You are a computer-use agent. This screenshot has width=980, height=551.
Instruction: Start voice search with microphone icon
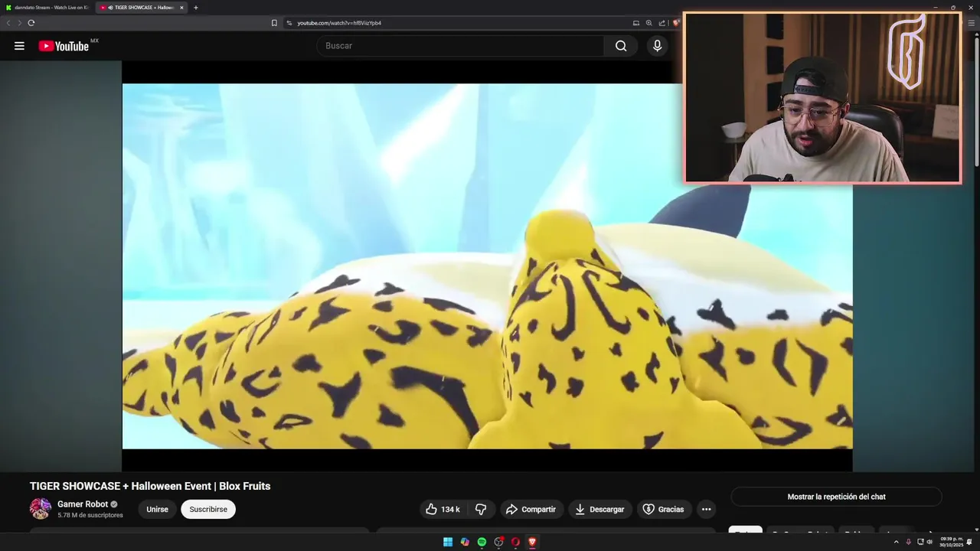[657, 46]
